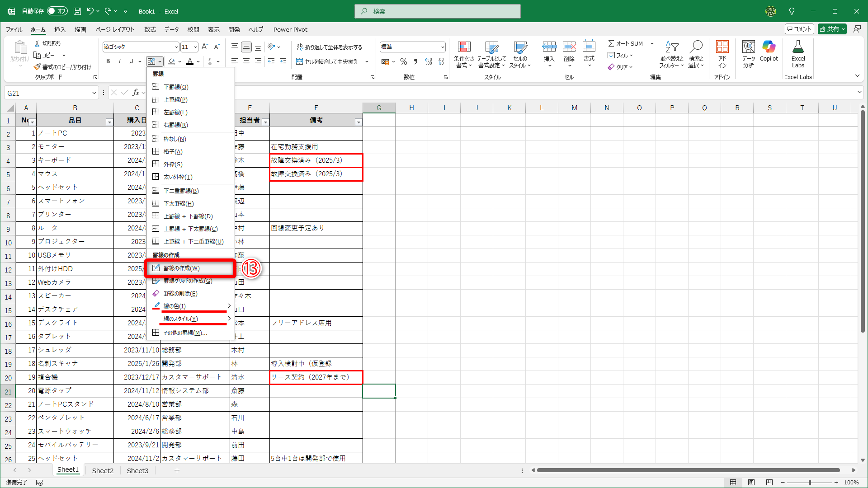
Task: Toggle bold formatting
Action: tap(108, 61)
